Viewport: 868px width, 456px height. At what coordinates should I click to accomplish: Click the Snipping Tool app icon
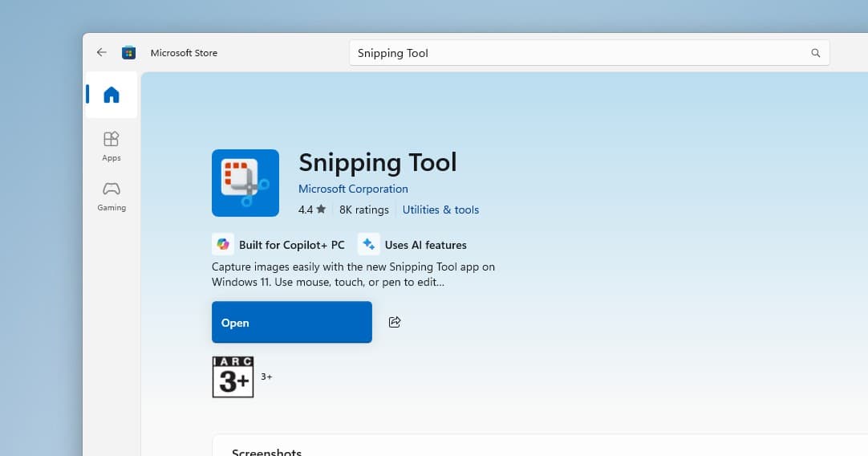point(245,183)
